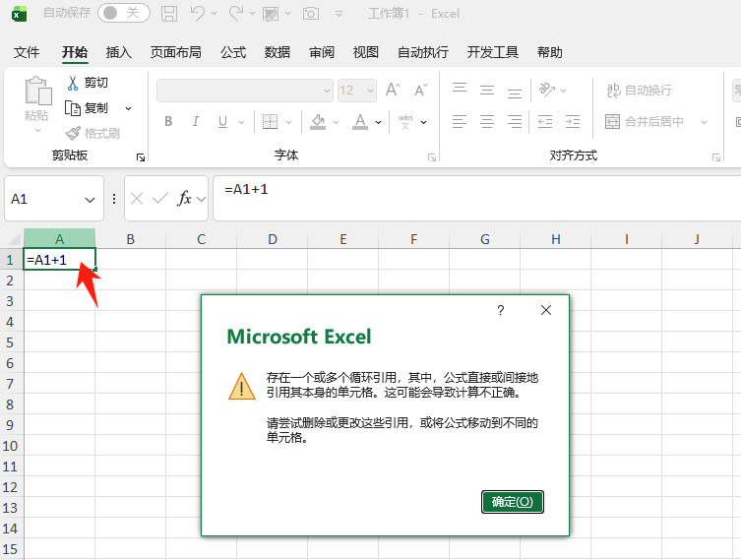
Task: Expand the Merge & Center dropdown arrow
Action: [704, 122]
